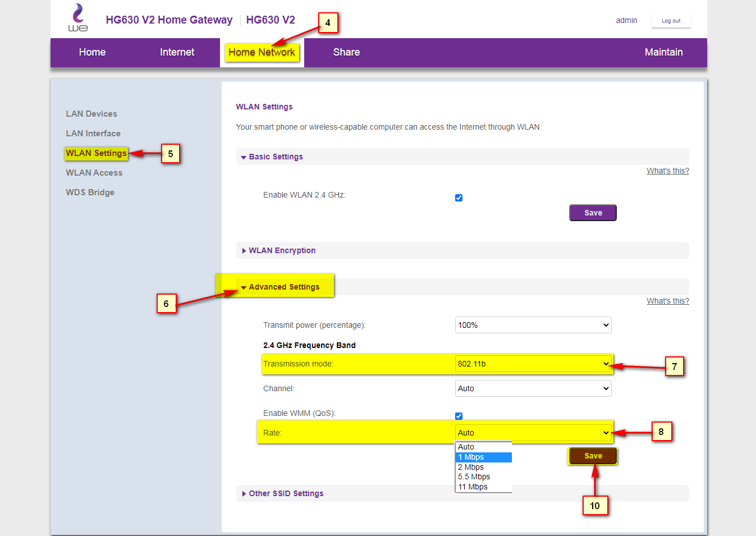This screenshot has height=536, width=756.
Task: Choose 11 Mbps in the Rate list
Action: click(x=483, y=487)
